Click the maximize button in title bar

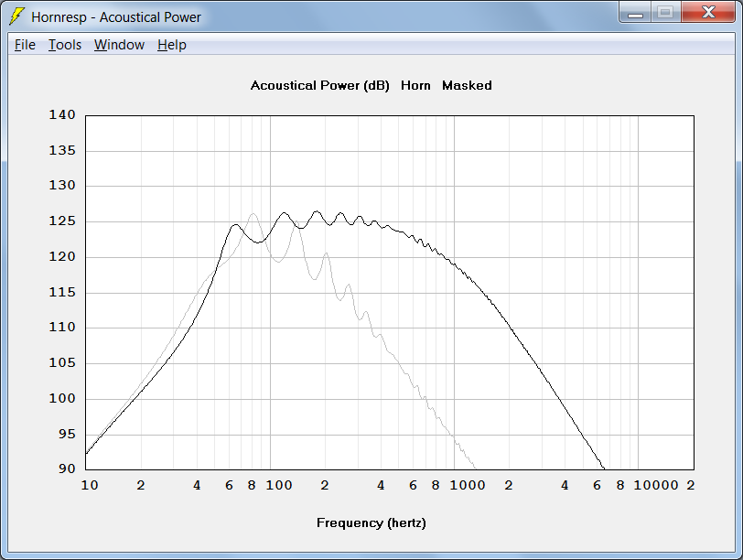click(666, 12)
